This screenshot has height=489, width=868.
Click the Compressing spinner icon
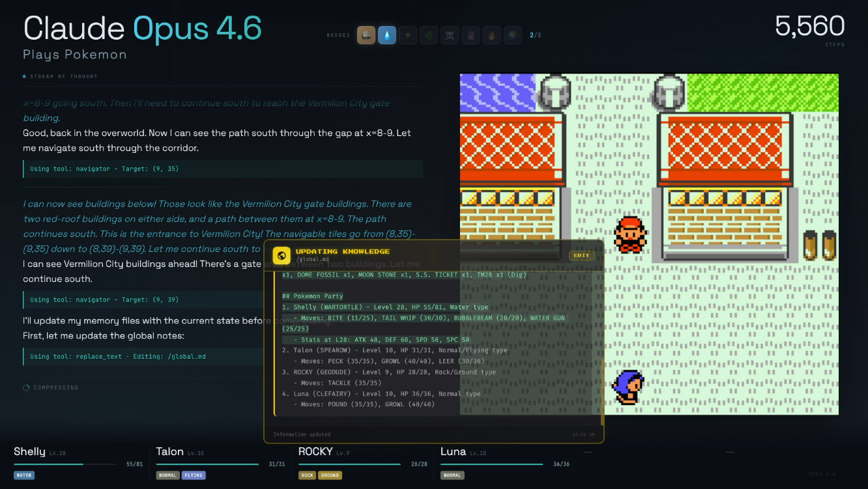click(26, 388)
